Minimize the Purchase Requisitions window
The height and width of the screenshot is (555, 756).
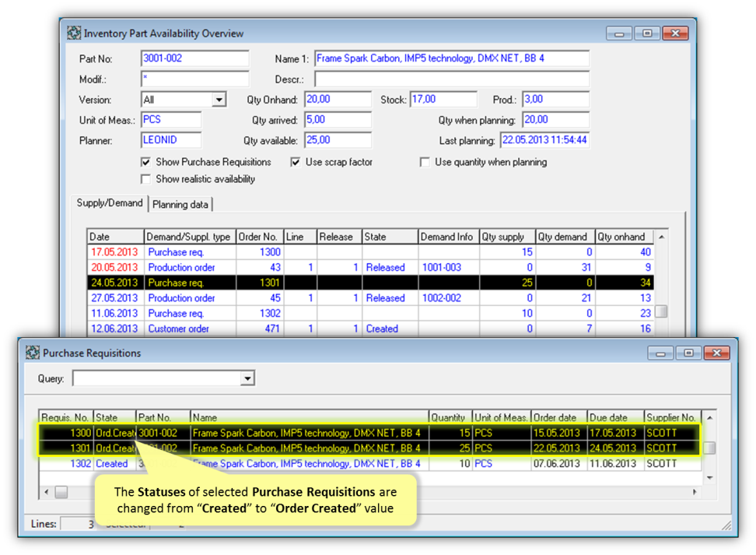point(660,353)
